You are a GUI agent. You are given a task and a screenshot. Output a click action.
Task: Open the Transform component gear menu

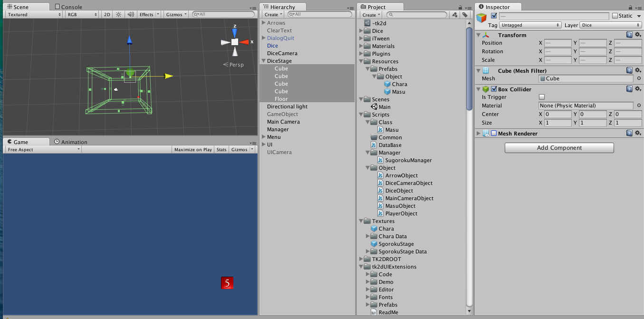638,35
